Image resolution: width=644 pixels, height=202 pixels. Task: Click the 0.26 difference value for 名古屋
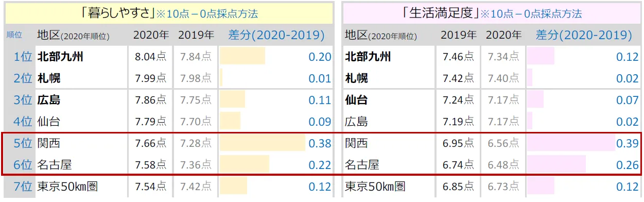point(627,165)
